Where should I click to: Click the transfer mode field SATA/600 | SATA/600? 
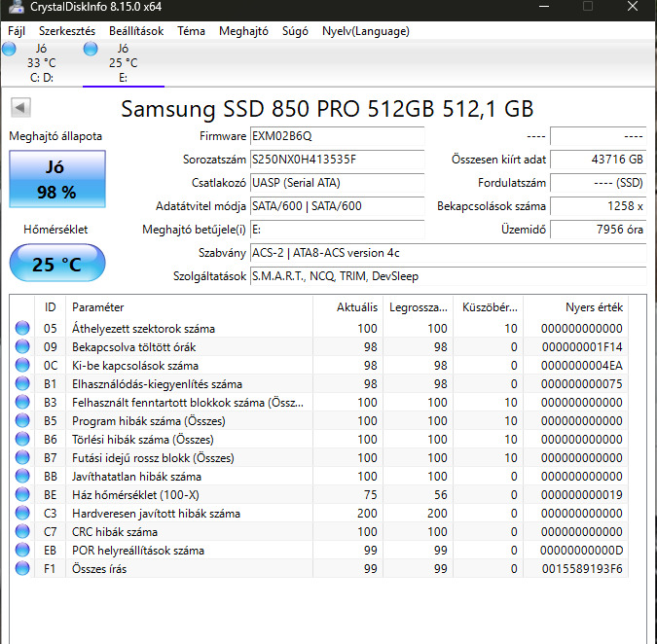pyautogui.click(x=338, y=206)
